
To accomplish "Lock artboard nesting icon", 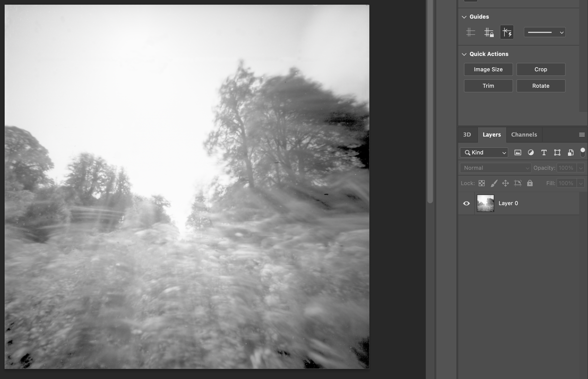I will point(518,183).
